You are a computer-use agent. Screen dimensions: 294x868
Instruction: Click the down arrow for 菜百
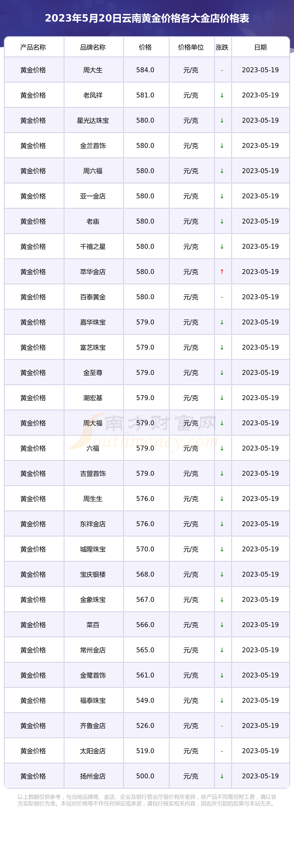click(x=222, y=625)
